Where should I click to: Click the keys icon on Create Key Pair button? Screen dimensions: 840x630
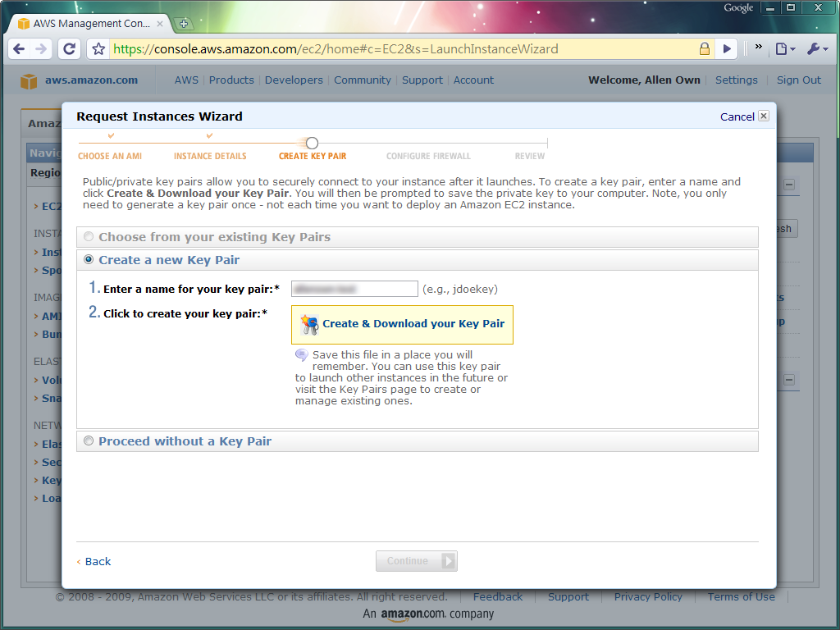(x=309, y=325)
